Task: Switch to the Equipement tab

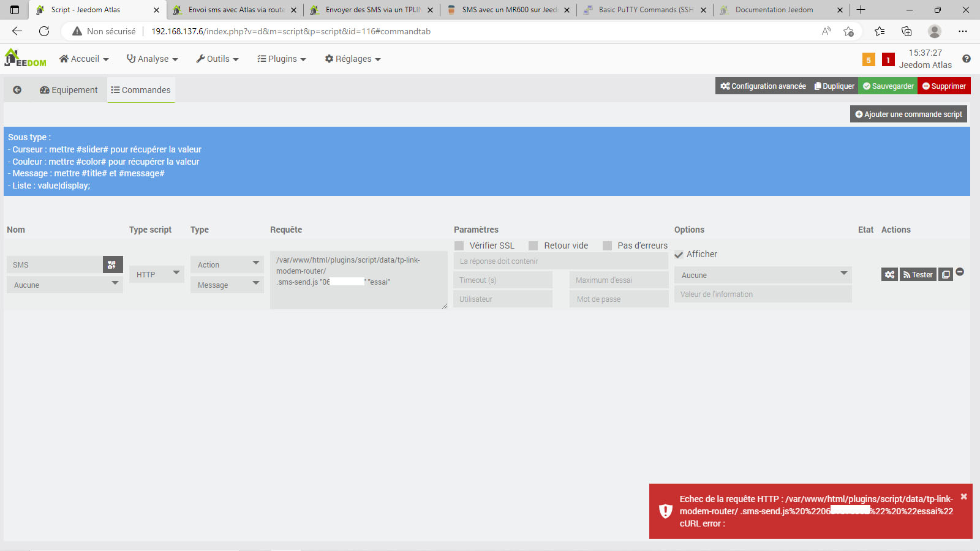Action: pos(69,90)
